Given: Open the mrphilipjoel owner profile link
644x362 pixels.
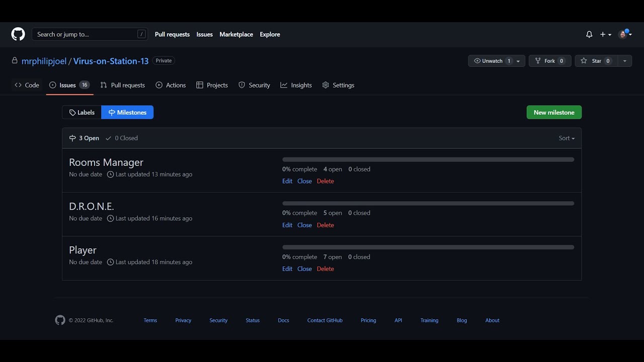Looking at the screenshot, I should tap(44, 61).
